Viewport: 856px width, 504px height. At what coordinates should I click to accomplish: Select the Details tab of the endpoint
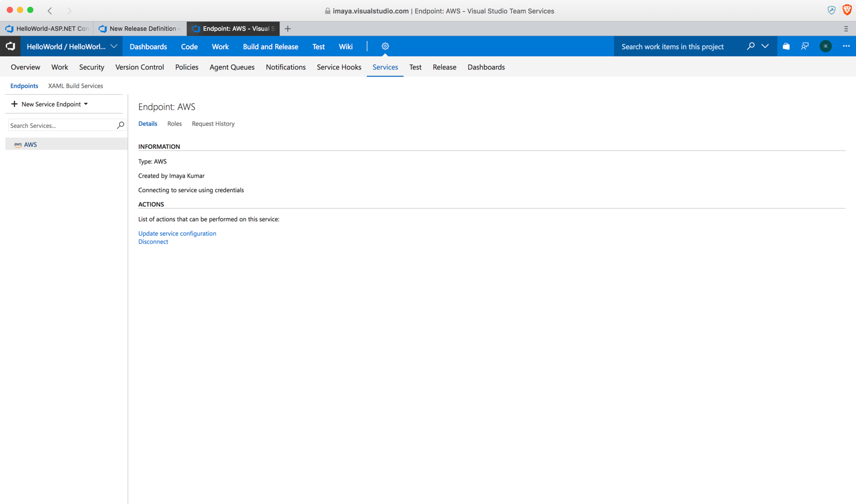pos(148,124)
